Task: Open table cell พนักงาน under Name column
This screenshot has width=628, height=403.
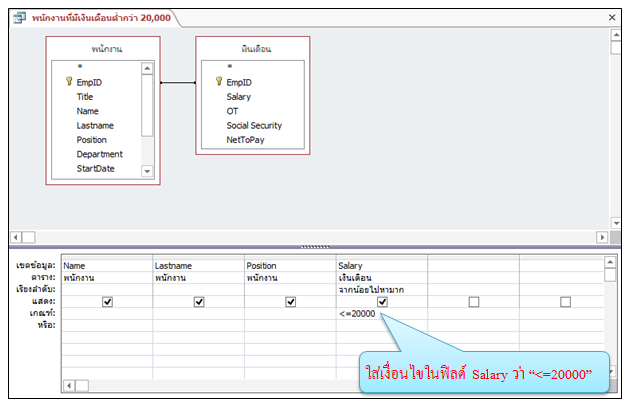Action: pos(107,278)
